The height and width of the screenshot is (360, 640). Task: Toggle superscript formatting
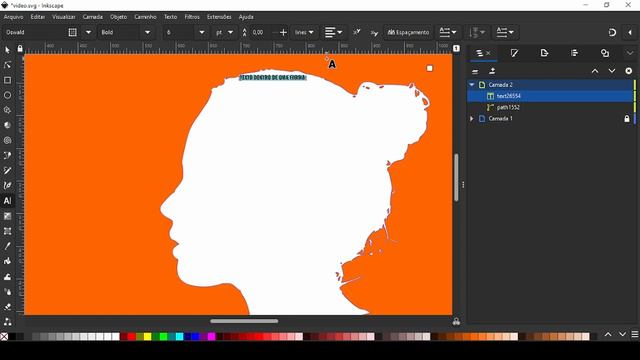357,32
